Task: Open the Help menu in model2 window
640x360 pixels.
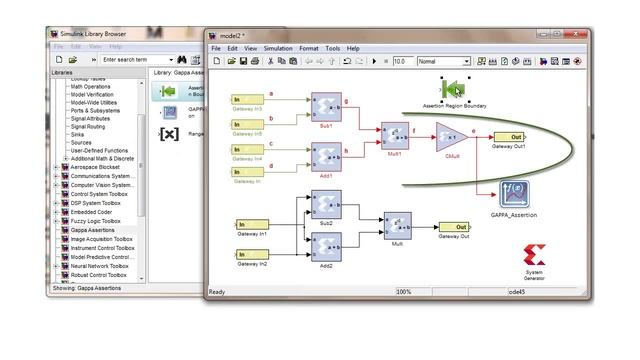Action: click(353, 48)
